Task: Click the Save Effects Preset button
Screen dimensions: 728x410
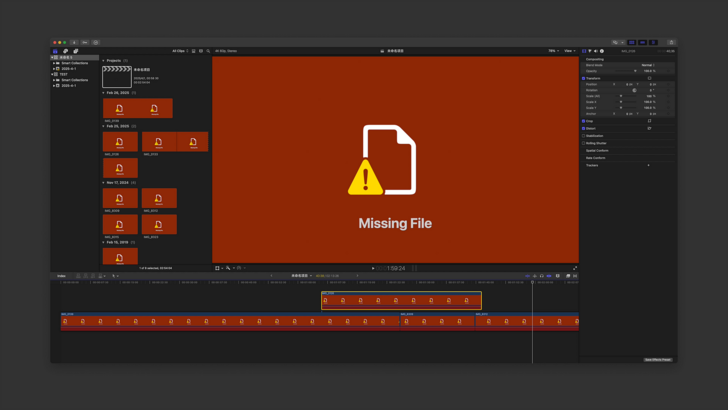Action: (x=657, y=359)
